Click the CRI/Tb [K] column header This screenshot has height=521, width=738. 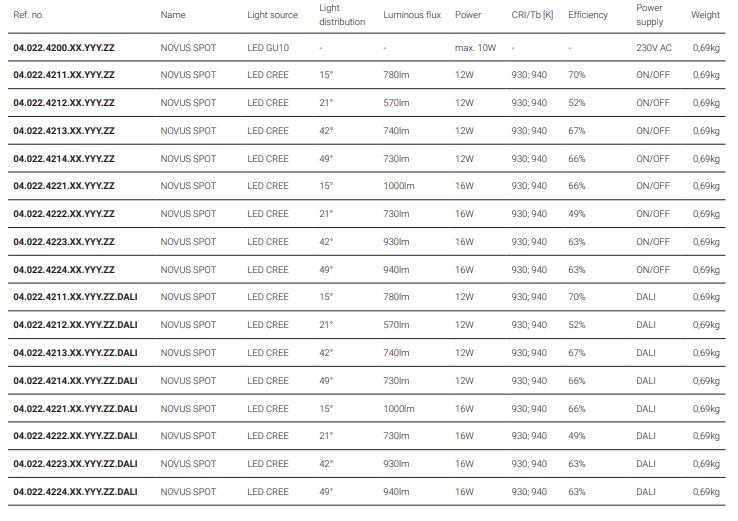(532, 15)
